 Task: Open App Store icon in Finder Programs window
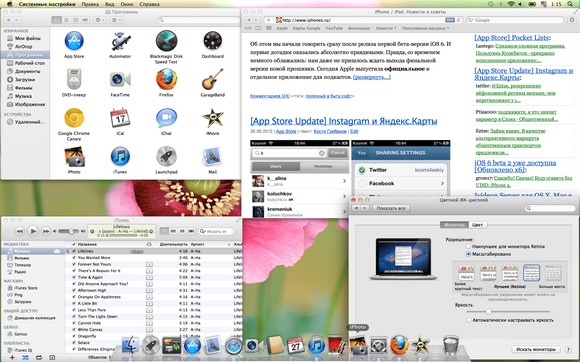tap(74, 41)
